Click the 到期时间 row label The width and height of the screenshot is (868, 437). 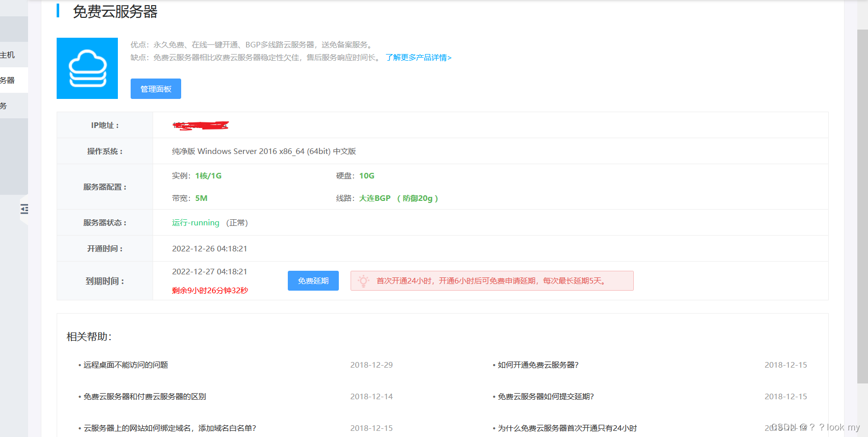point(105,281)
